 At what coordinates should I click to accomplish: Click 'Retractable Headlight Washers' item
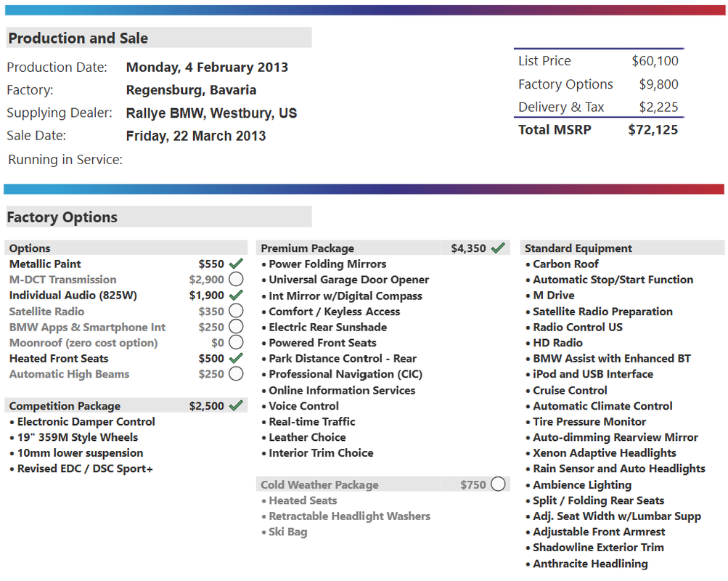click(350, 516)
